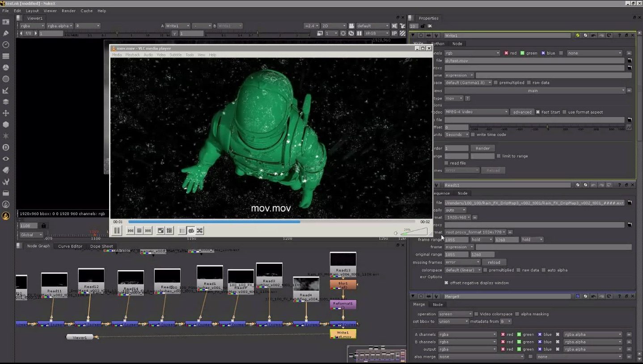
Task: Open viewer 2D mode dropdown
Action: pyautogui.click(x=334, y=25)
